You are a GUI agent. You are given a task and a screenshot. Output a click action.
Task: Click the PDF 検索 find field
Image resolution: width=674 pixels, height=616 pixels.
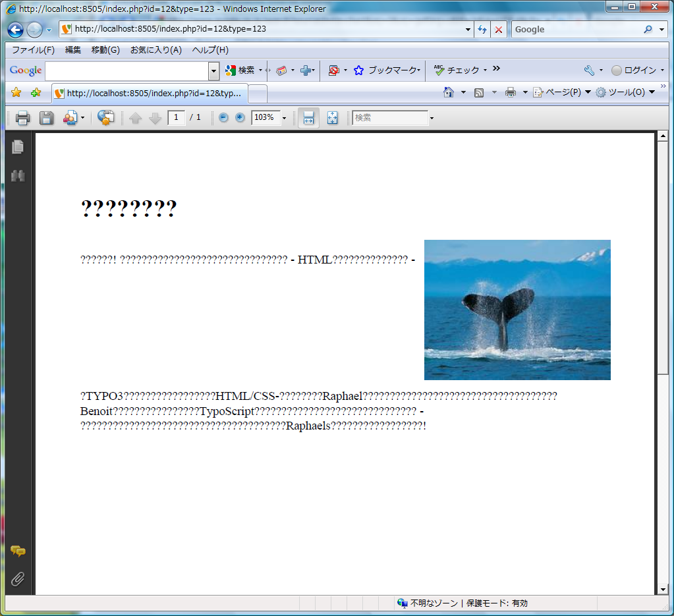tap(390, 117)
